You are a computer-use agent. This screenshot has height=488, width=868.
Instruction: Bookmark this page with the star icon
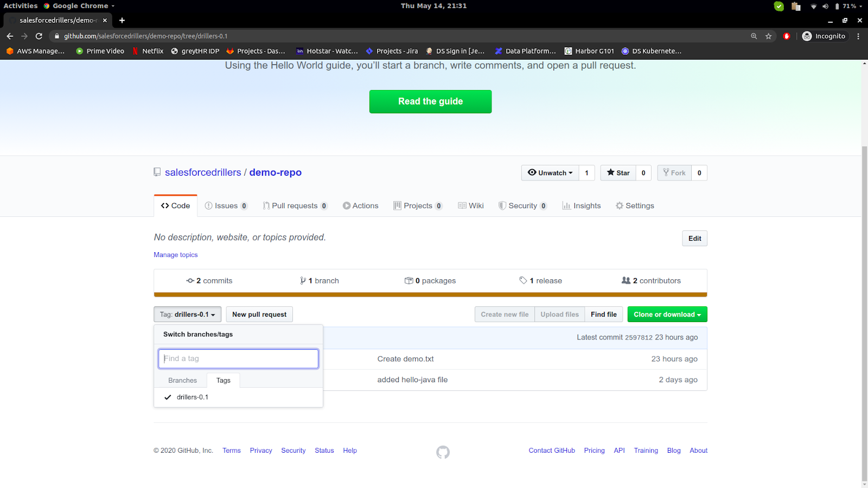tap(768, 36)
